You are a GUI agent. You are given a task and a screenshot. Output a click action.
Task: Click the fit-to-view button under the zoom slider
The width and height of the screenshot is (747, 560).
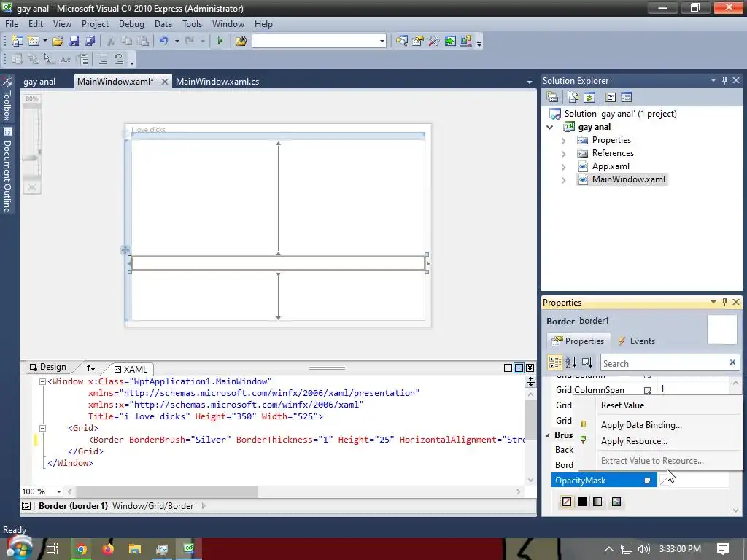point(32,187)
